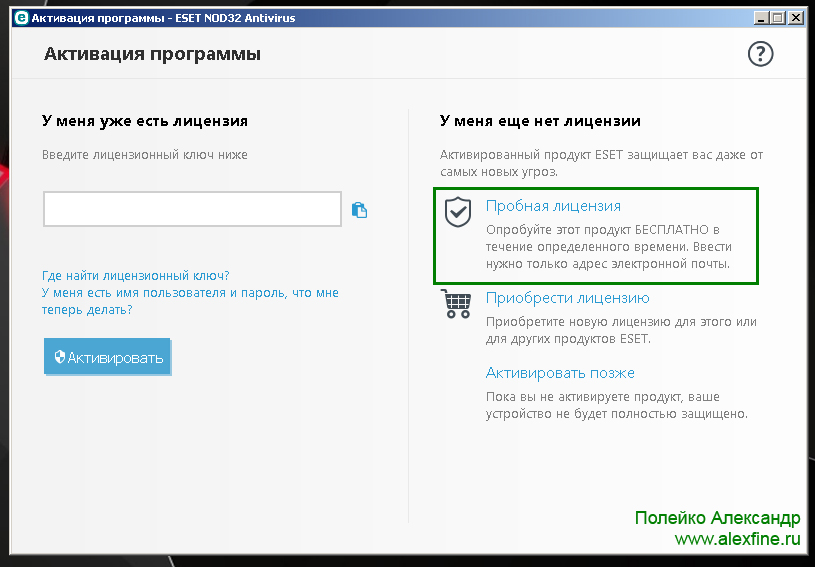Image resolution: width=815 pixels, height=567 pixels.
Task: Close the ESET activation window
Action: click(796, 18)
